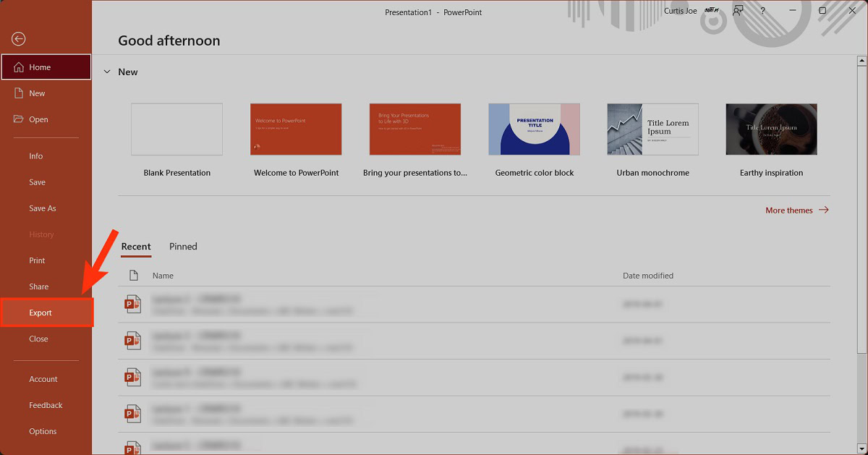This screenshot has width=868, height=455.
Task: Click the Good afternoon heading text
Action: coord(169,41)
